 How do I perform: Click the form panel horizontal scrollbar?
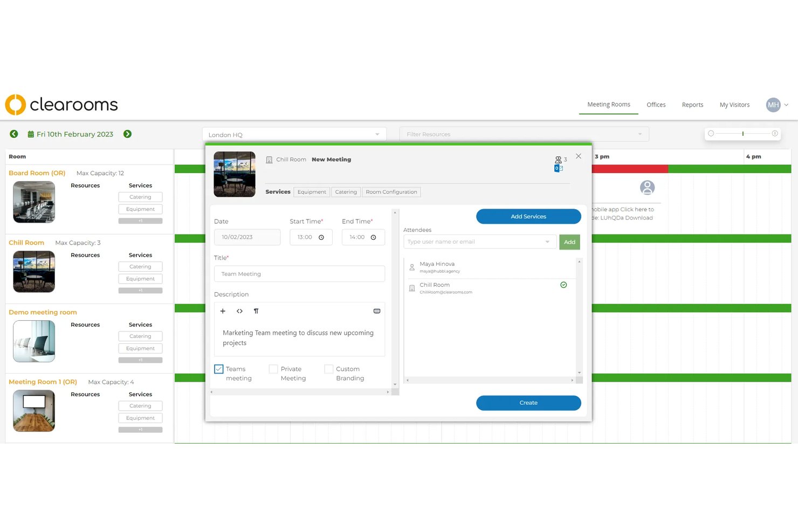[300, 392]
